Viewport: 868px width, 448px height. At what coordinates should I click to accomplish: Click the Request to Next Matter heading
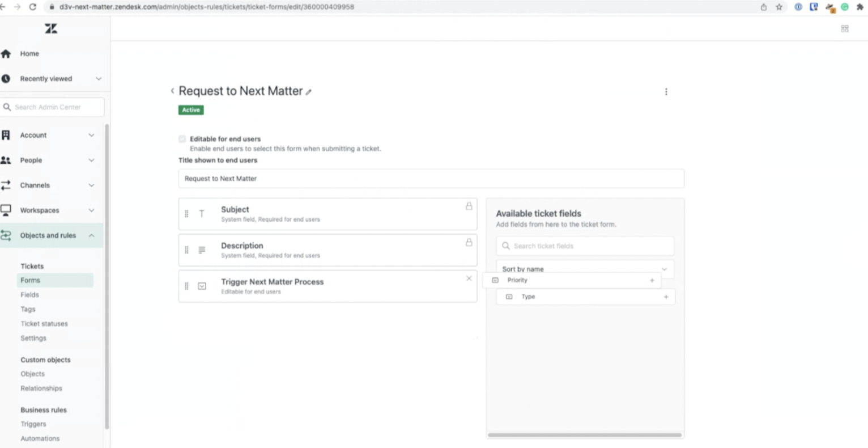click(241, 91)
